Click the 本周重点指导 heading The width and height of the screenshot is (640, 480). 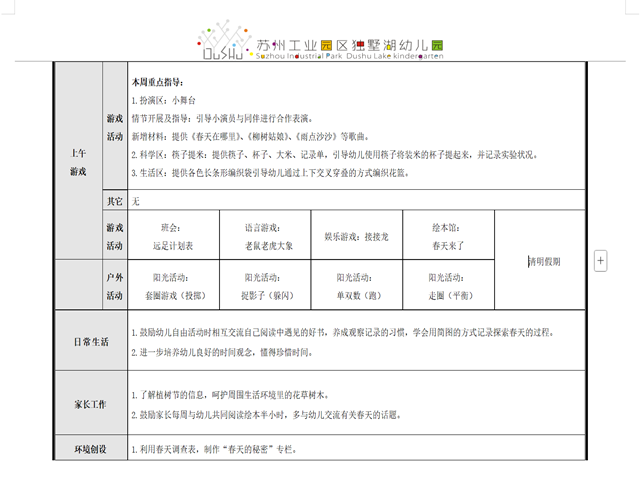coord(158,82)
